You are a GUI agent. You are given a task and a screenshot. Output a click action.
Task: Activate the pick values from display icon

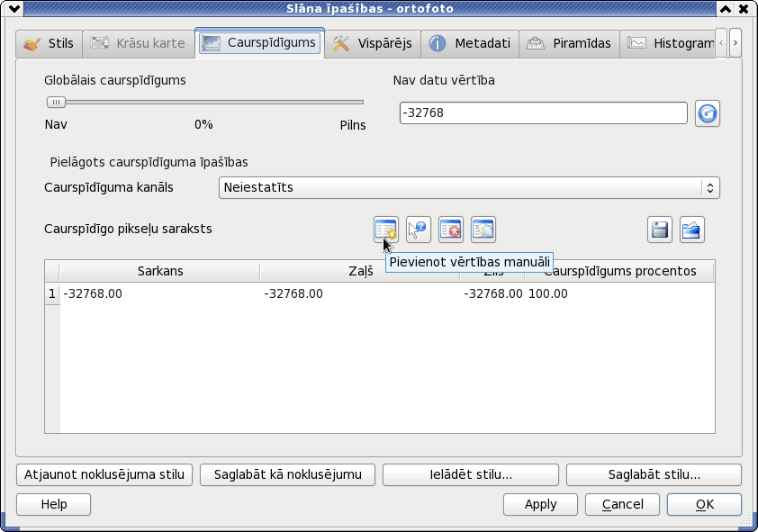[x=418, y=230]
